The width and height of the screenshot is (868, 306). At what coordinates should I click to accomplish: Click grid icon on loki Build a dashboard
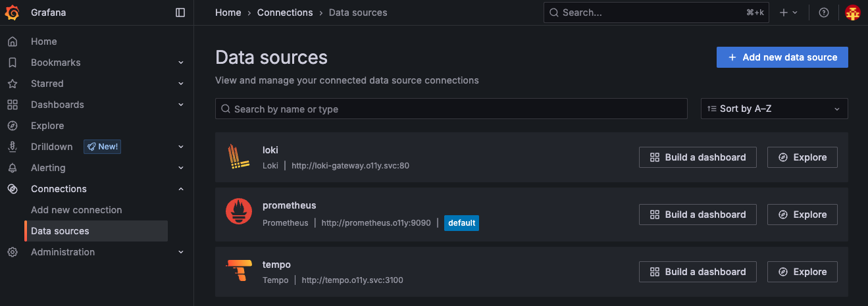(x=655, y=157)
